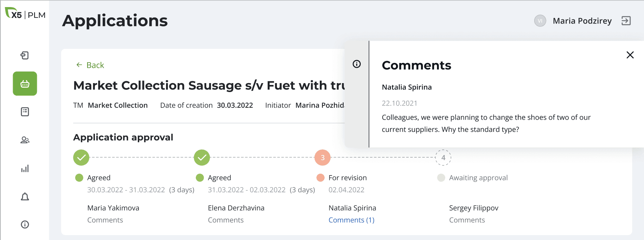644x240 pixels.
Task: Click the X5 PLM logo
Action: 25,14
